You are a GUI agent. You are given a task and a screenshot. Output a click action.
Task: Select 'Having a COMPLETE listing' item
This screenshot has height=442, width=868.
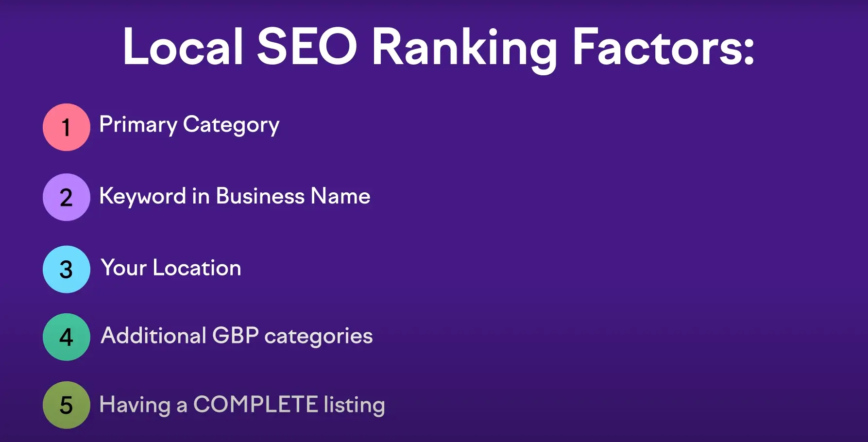[242, 405]
